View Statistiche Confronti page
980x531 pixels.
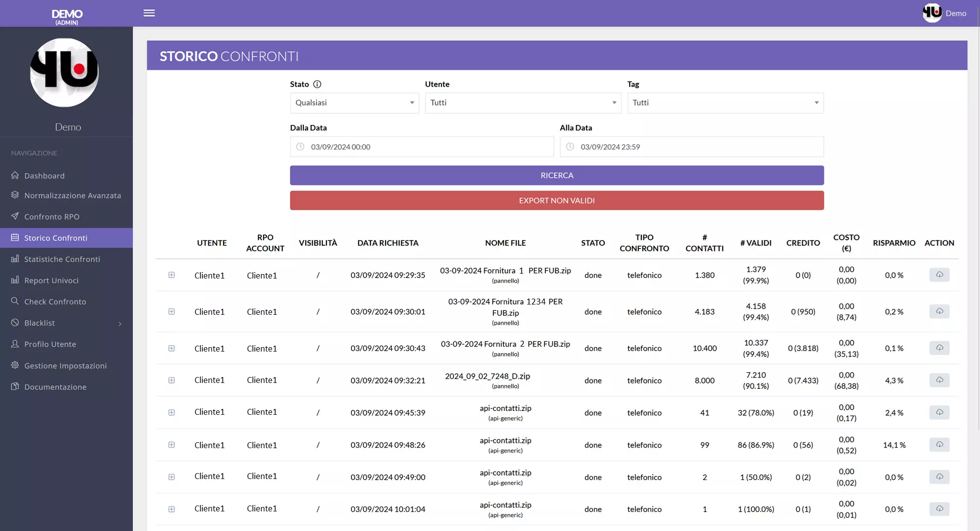point(62,259)
